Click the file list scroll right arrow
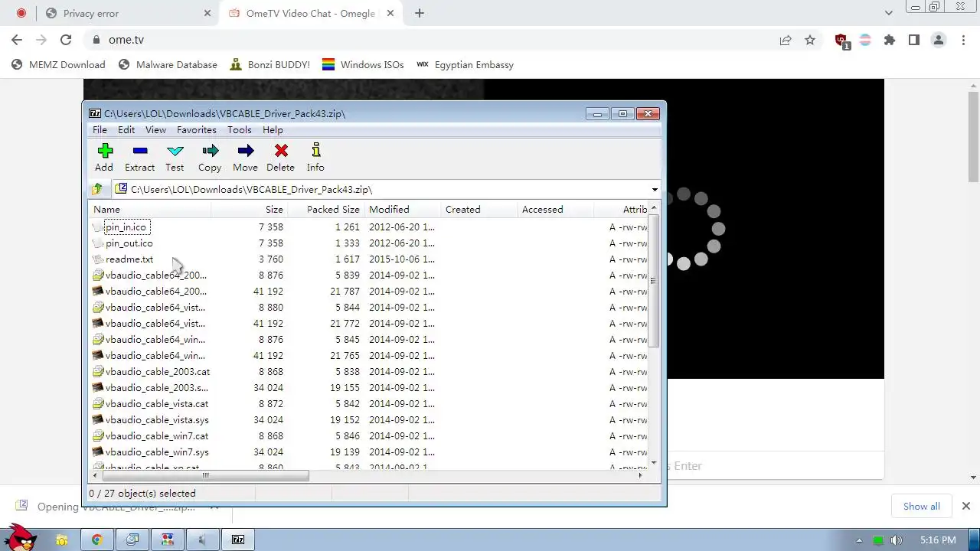The width and height of the screenshot is (980, 551). 640,474
